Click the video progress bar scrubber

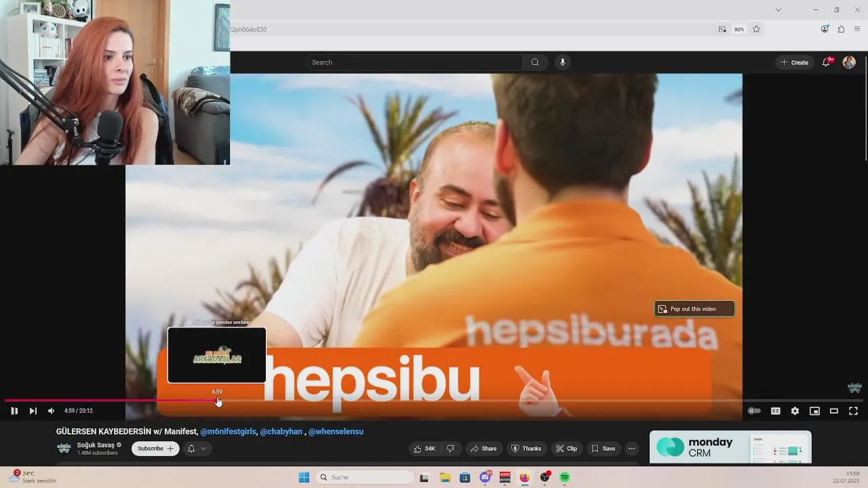coord(218,401)
